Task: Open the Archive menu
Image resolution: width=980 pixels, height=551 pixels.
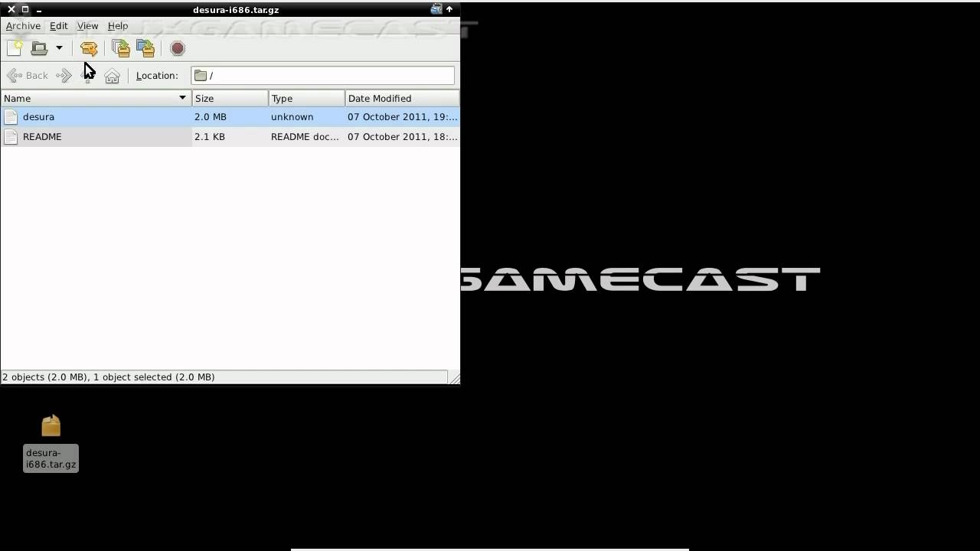Action: pyautogui.click(x=23, y=25)
